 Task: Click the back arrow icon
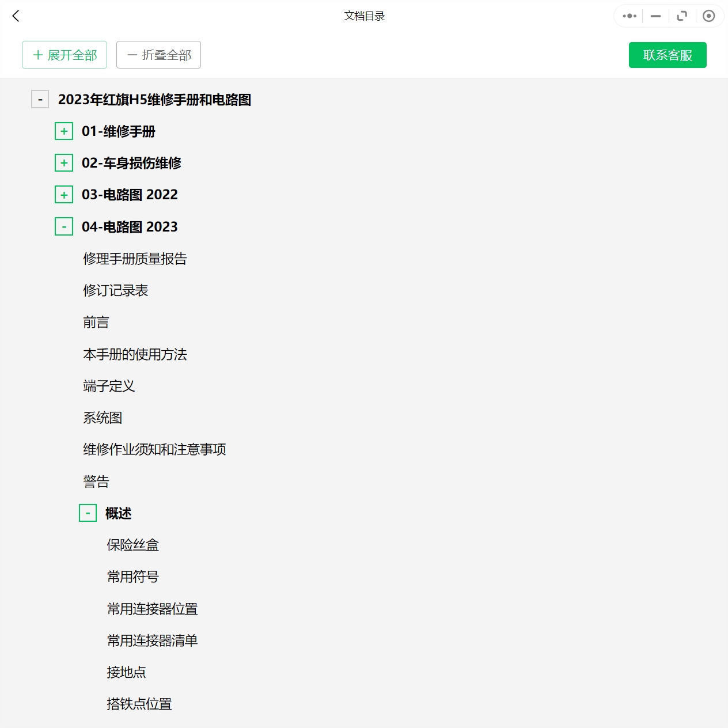tap(16, 16)
